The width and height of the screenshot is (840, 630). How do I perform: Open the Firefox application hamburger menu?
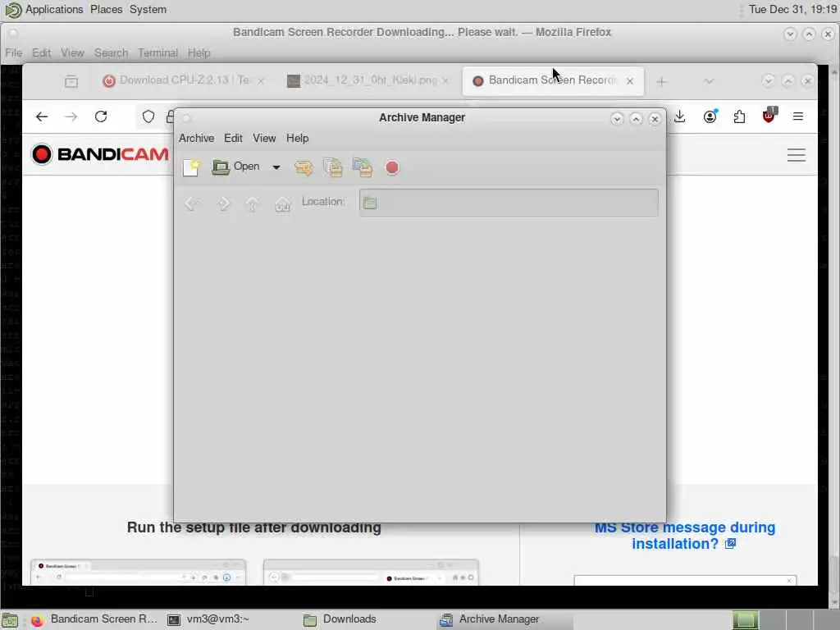pos(797,116)
